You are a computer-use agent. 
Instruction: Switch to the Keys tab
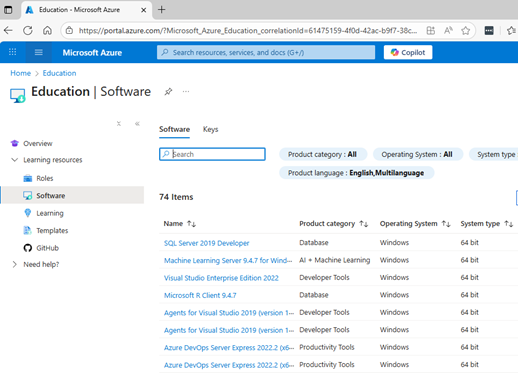210,129
